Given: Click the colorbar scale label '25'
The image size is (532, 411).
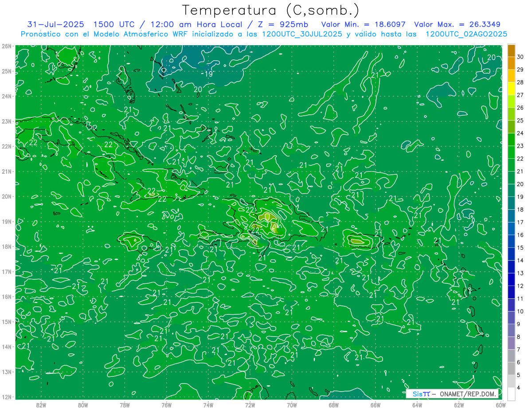Looking at the screenshot, I should point(520,121).
